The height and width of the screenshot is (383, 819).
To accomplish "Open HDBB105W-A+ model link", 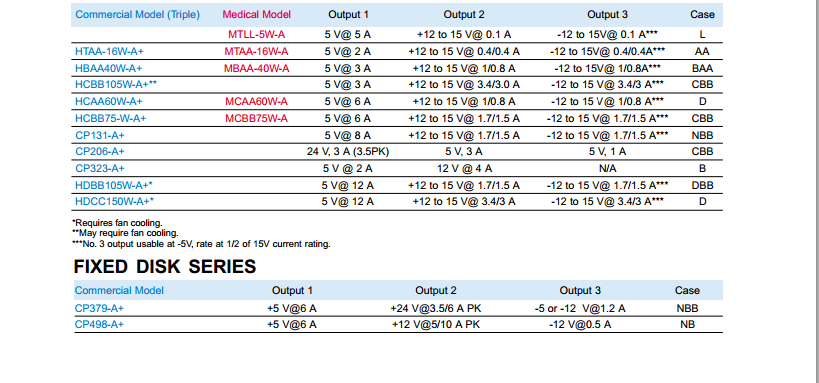I will [114, 185].
